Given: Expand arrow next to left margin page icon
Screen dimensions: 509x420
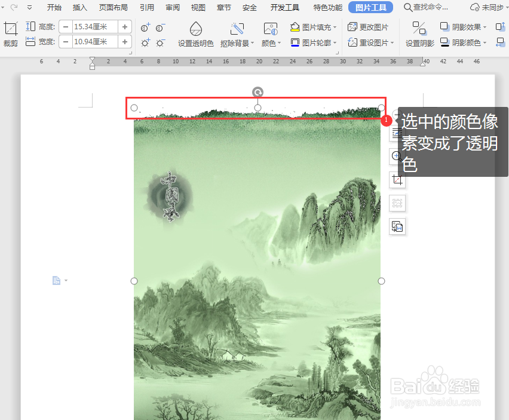Looking at the screenshot, I should coord(66,280).
